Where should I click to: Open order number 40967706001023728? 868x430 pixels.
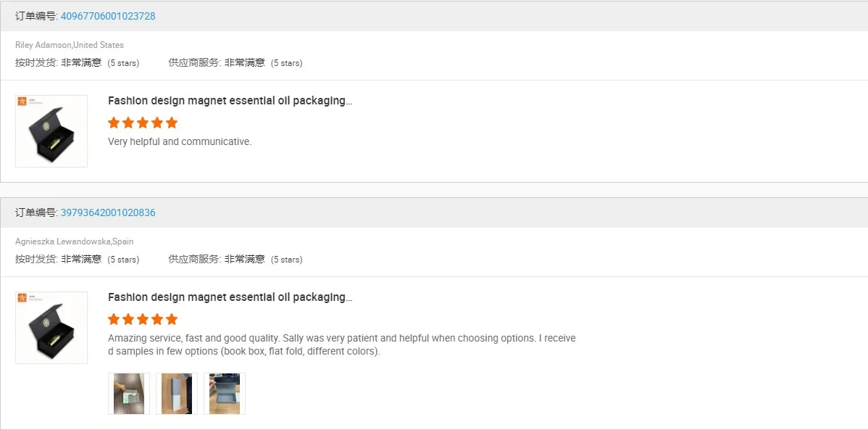(108, 16)
